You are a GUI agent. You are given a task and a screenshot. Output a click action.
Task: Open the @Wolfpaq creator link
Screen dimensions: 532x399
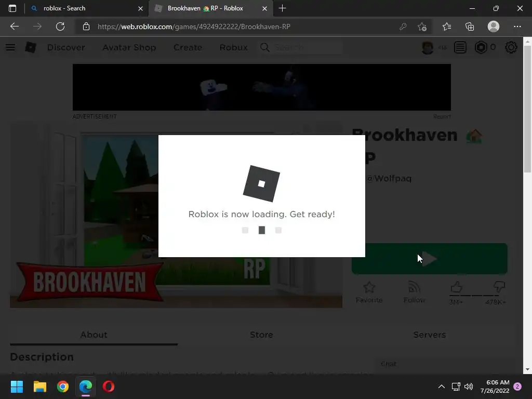pos(389,179)
